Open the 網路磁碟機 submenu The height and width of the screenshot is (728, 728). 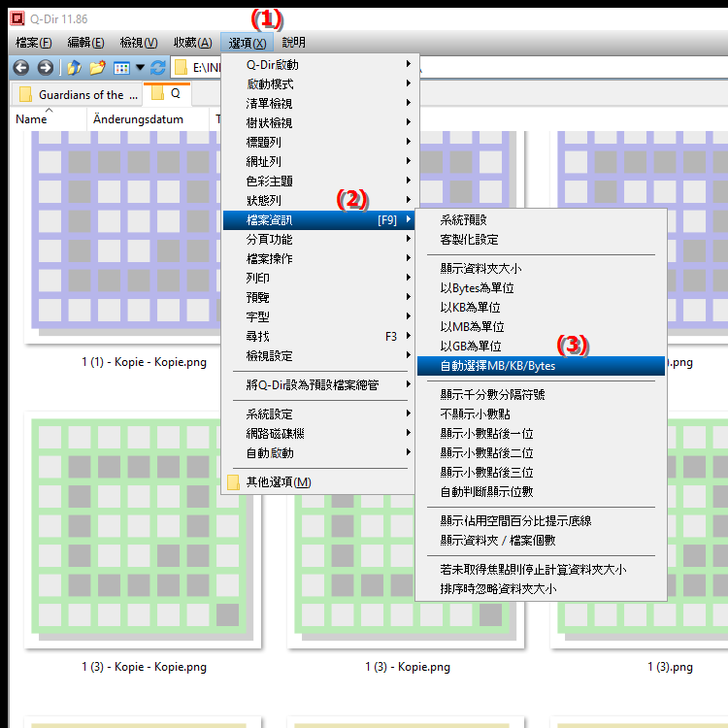coord(320,434)
